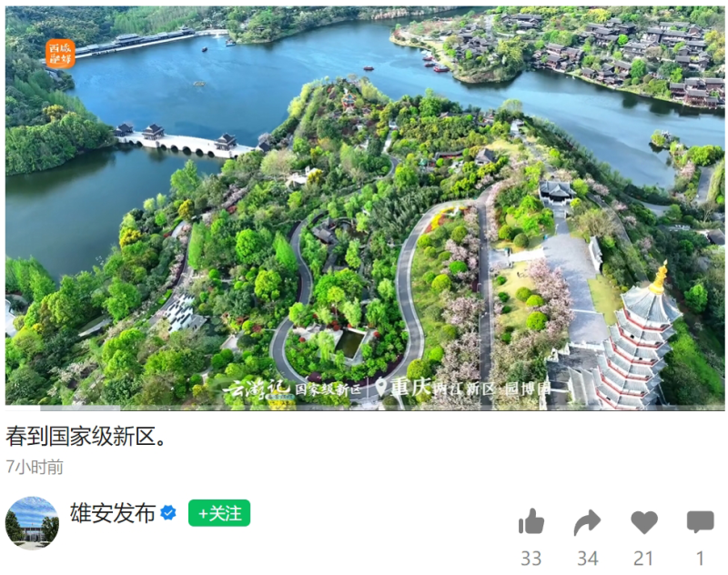728x575 pixels.
Task: Like the post with thumbs-up icon
Action: pos(531,521)
